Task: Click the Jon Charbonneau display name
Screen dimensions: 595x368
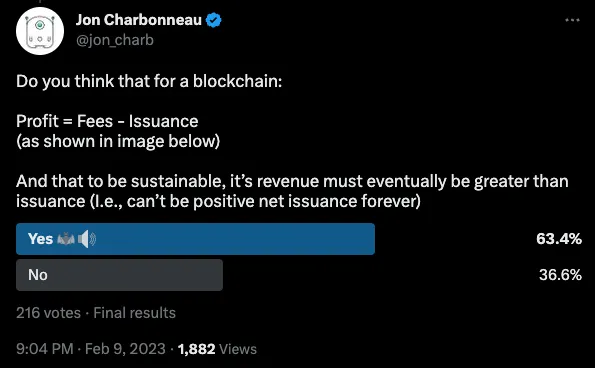Action: click(x=139, y=20)
